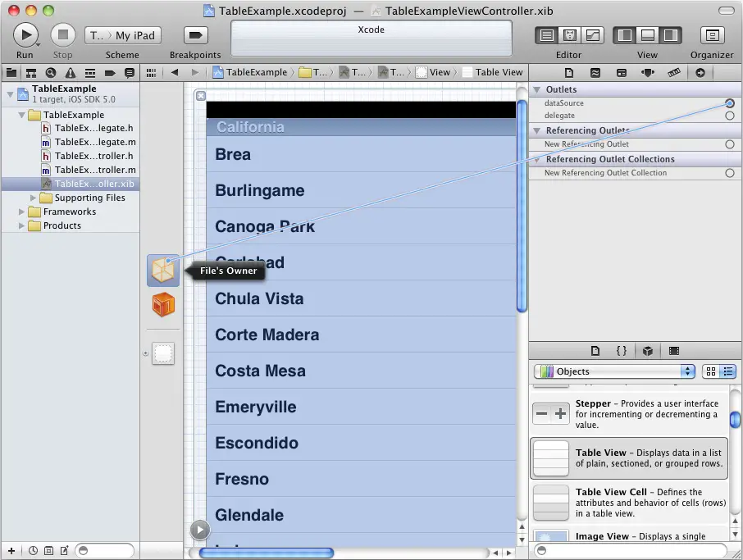
Task: Toggle the Utilities pane in View
Action: [671, 35]
